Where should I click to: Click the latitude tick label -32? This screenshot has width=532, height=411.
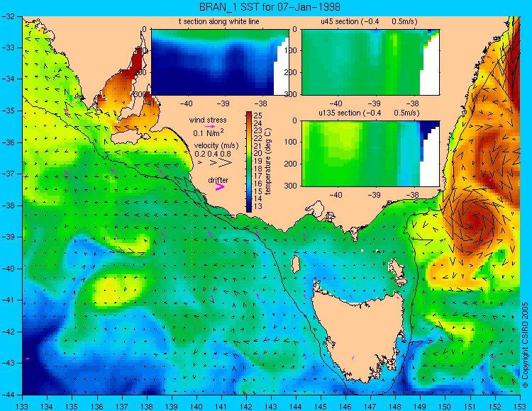click(x=8, y=16)
